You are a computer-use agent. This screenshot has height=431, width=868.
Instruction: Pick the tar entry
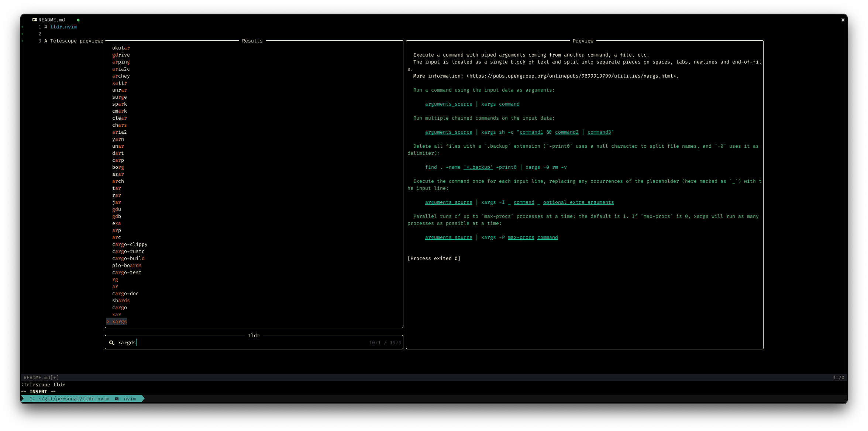pos(117,188)
